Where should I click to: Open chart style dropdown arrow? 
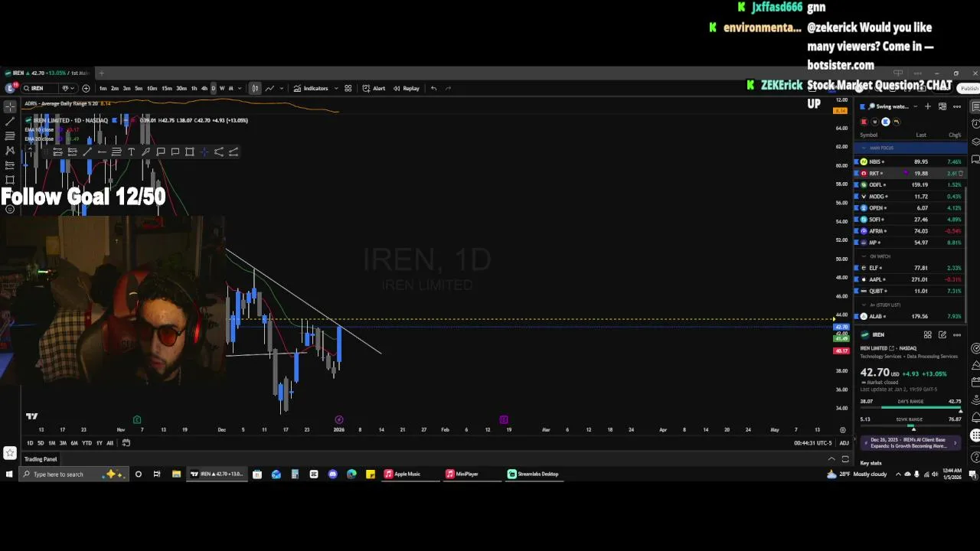pyautogui.click(x=281, y=88)
